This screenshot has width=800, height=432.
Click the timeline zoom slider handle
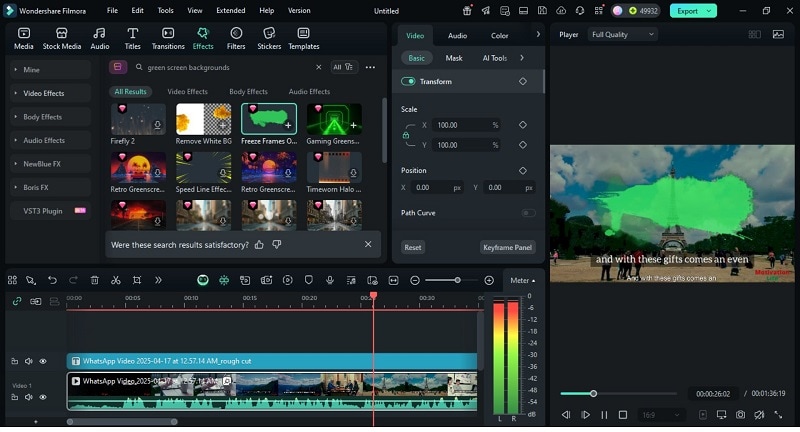(457, 280)
